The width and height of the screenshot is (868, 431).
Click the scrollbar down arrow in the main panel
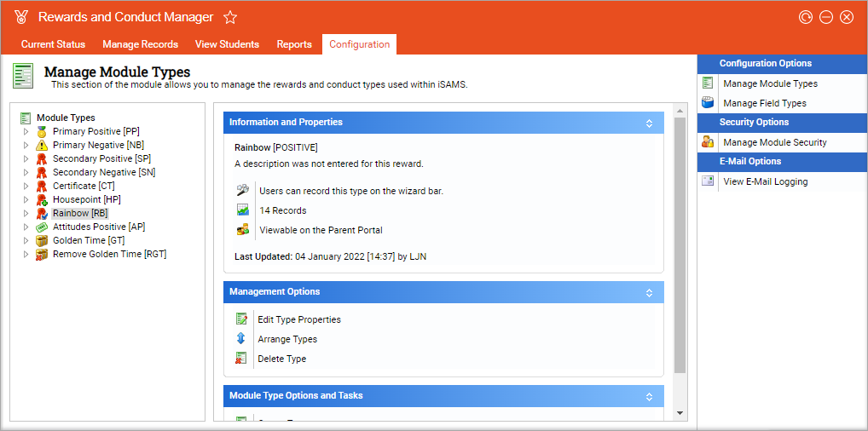[680, 413]
